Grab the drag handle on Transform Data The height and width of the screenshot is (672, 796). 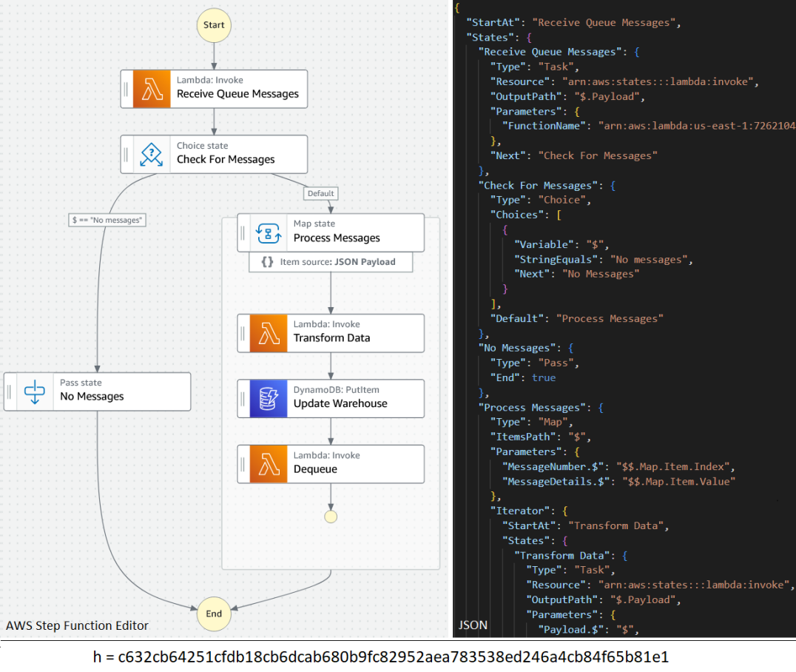243,333
